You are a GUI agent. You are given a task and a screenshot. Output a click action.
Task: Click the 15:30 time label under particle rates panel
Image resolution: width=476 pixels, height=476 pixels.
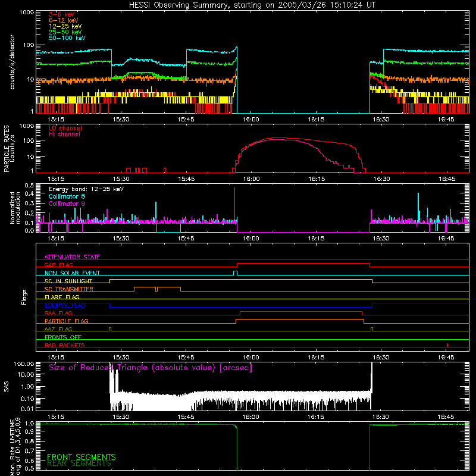pos(121,179)
